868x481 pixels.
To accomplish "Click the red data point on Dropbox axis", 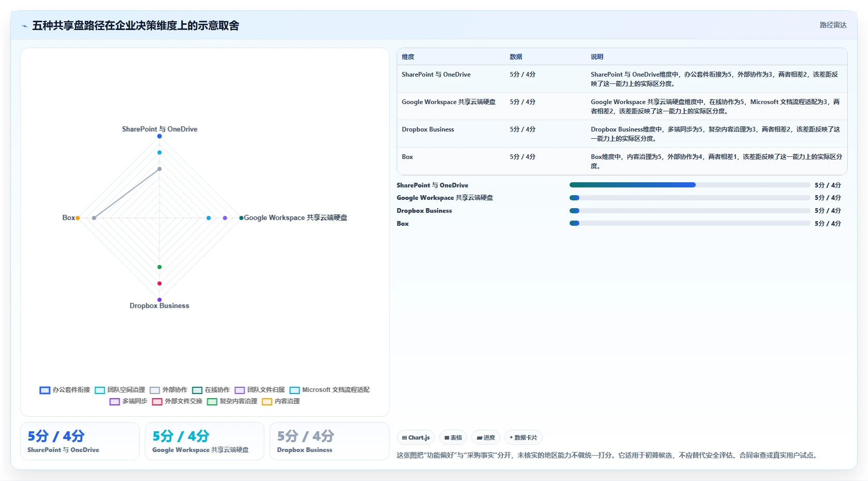I will pyautogui.click(x=159, y=283).
